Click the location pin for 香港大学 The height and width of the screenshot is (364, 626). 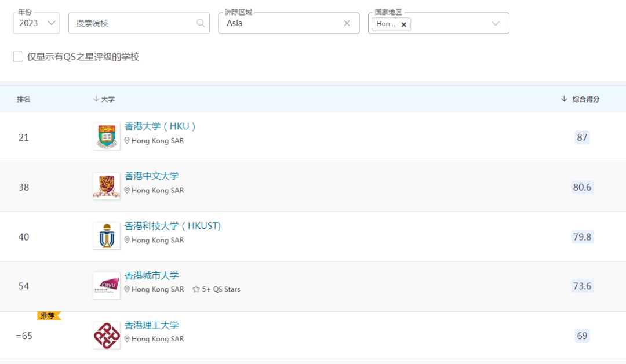[x=127, y=140]
